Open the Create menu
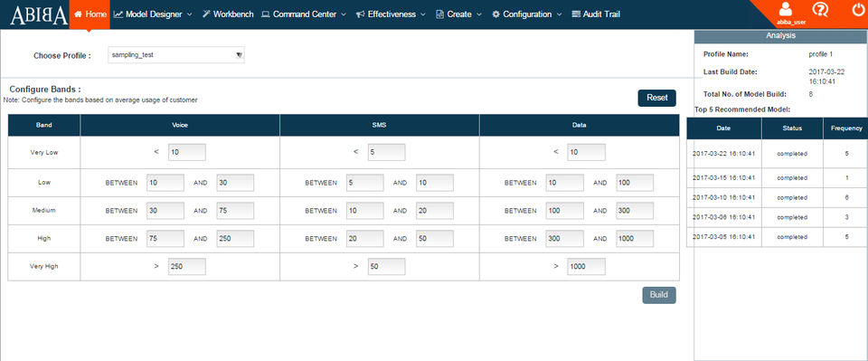The height and width of the screenshot is (361, 868). tap(459, 14)
